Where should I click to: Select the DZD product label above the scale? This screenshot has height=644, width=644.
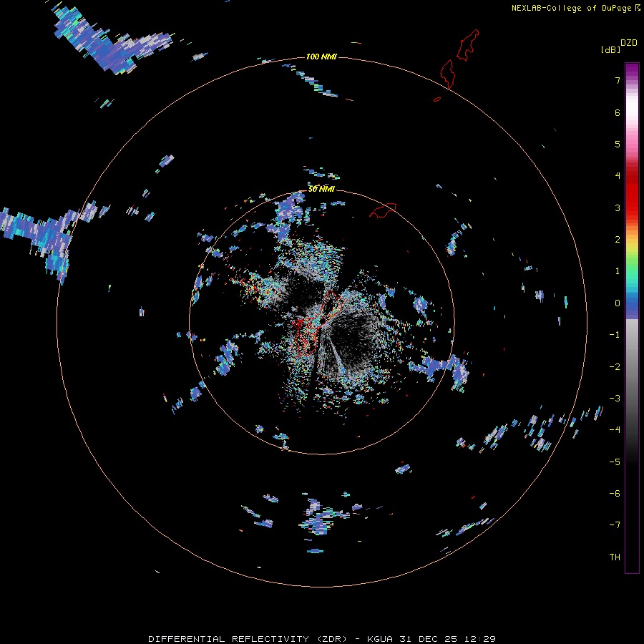629,43
